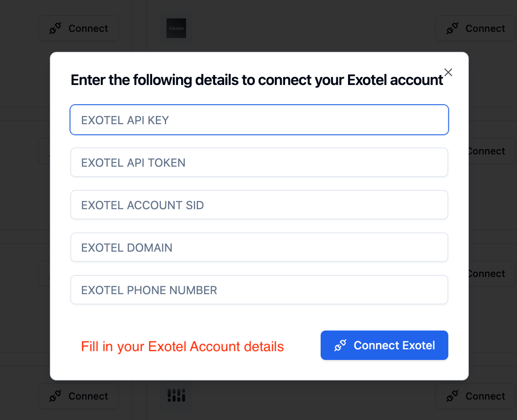Click the plug icon on the bottom-left Connect button
Image resolution: width=517 pixels, height=420 pixels.
(55, 396)
